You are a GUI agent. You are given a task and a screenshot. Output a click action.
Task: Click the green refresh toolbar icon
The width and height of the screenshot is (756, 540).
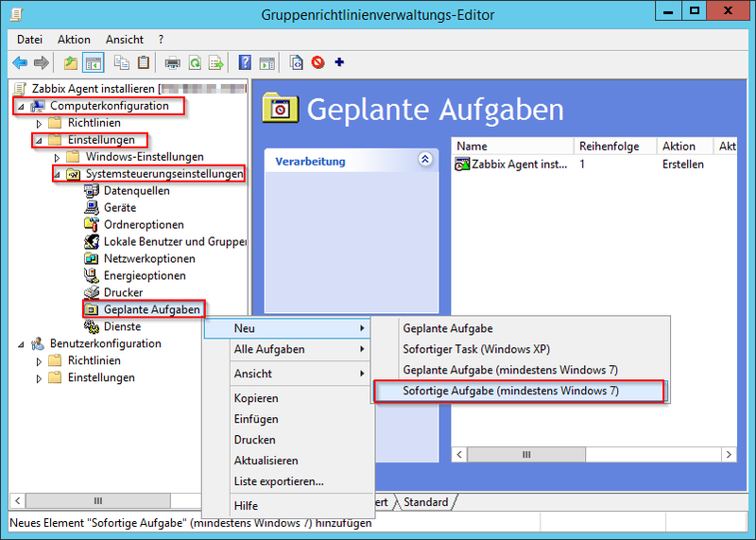pos(196,63)
